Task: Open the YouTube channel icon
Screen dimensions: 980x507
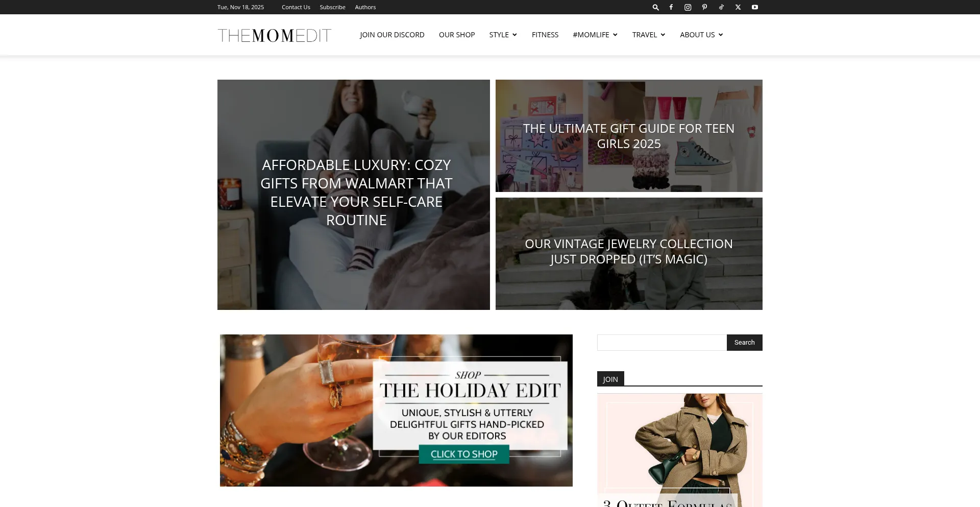Action: coord(755,7)
